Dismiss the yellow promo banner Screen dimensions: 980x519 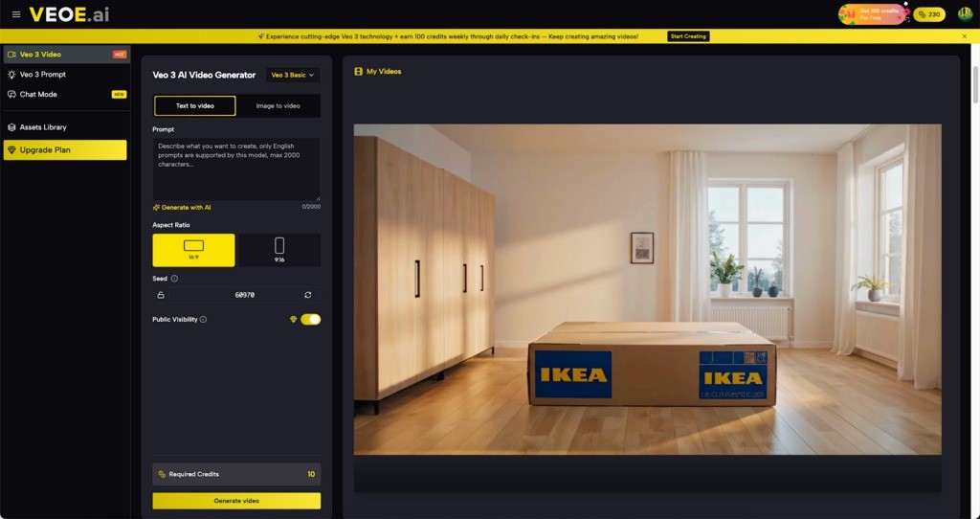coord(965,36)
